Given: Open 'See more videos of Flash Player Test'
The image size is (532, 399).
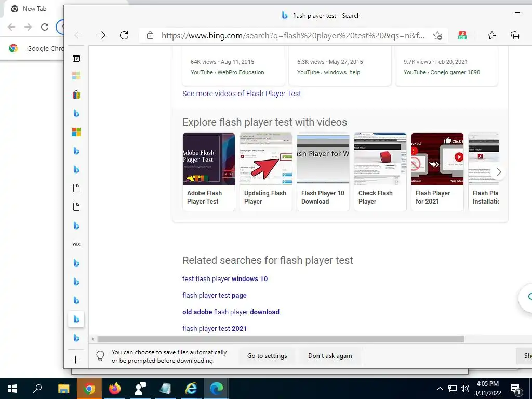Looking at the screenshot, I should (242, 94).
